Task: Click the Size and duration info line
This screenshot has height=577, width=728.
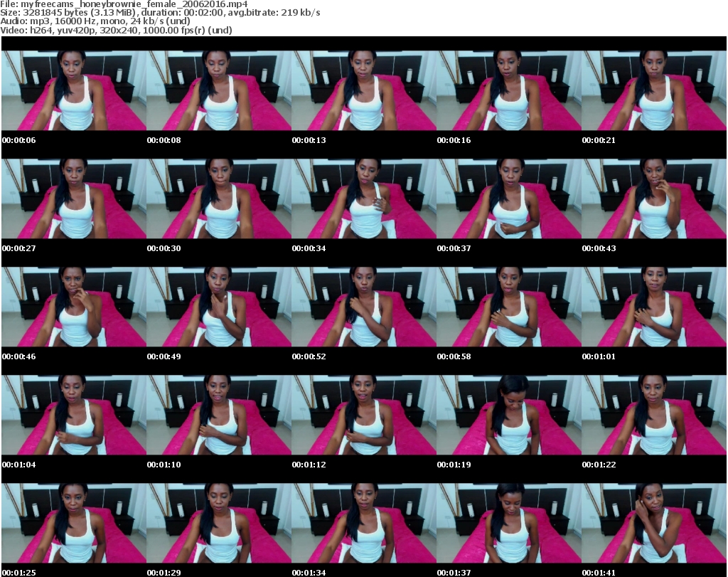Action: click(160, 13)
